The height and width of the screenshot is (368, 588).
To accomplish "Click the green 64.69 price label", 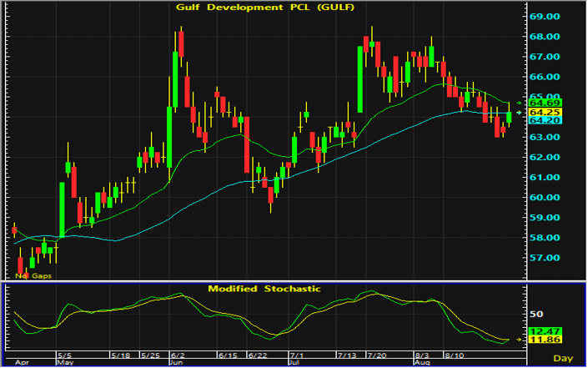I will coord(545,103).
